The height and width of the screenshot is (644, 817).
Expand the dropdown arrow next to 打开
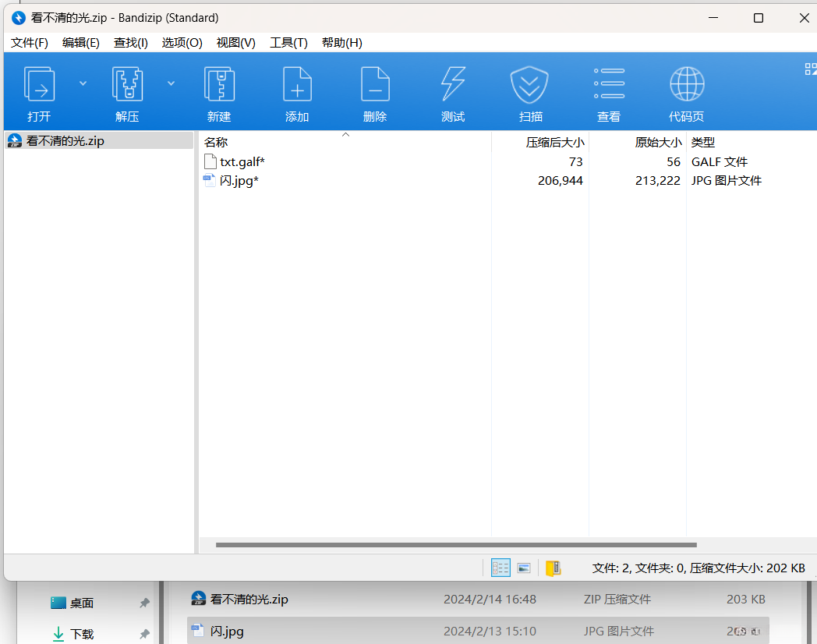(x=83, y=83)
